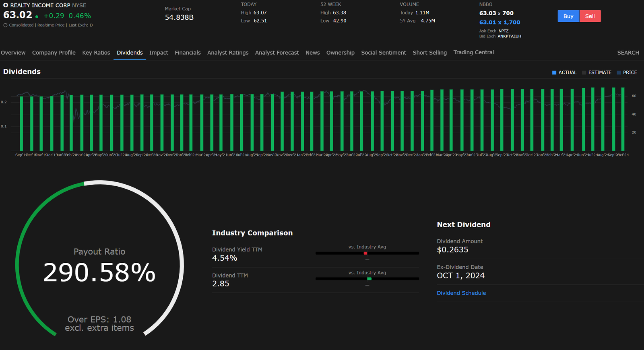Open the Analyst Ratings tab
This screenshot has height=350, width=644.
[x=228, y=53]
